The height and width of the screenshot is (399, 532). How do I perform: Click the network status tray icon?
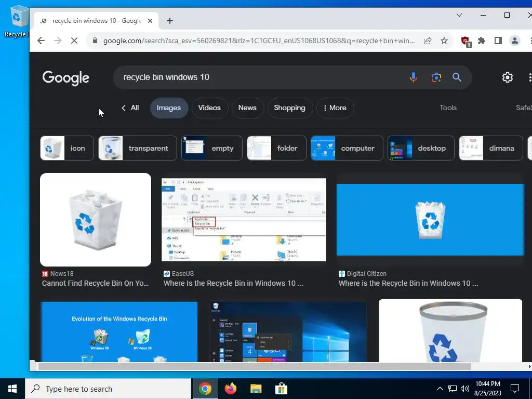tap(453, 389)
